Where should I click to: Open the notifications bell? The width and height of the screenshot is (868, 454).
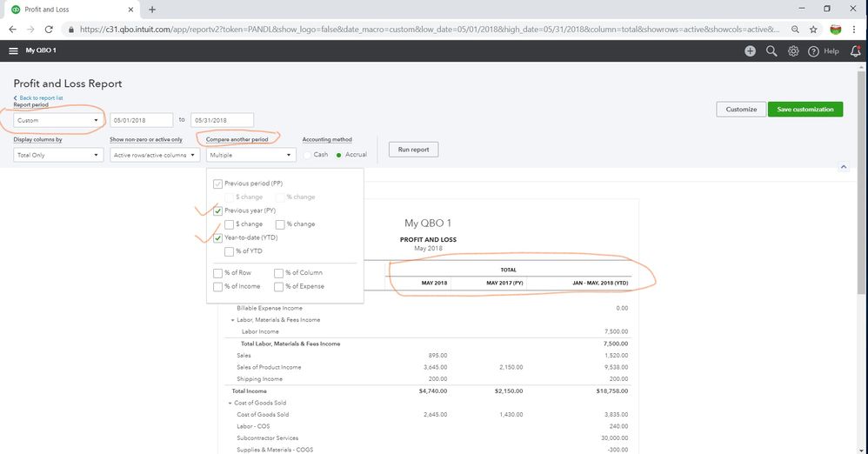[855, 51]
